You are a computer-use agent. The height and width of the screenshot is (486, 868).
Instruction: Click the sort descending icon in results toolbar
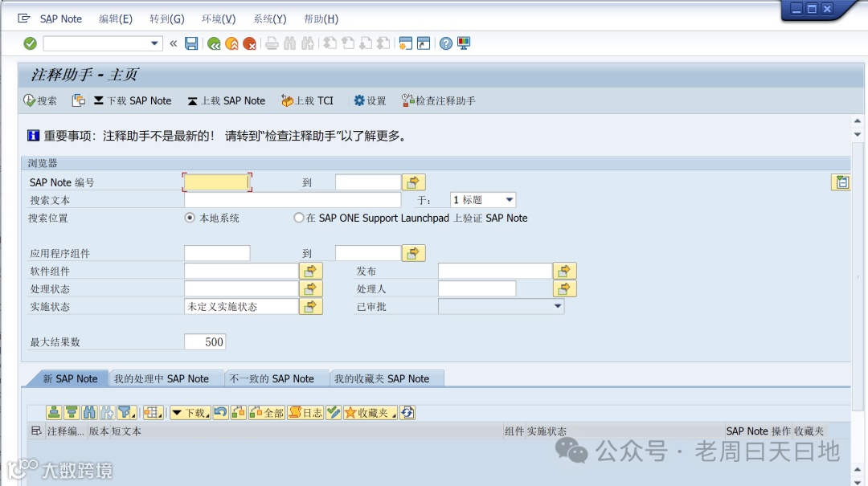click(x=72, y=412)
